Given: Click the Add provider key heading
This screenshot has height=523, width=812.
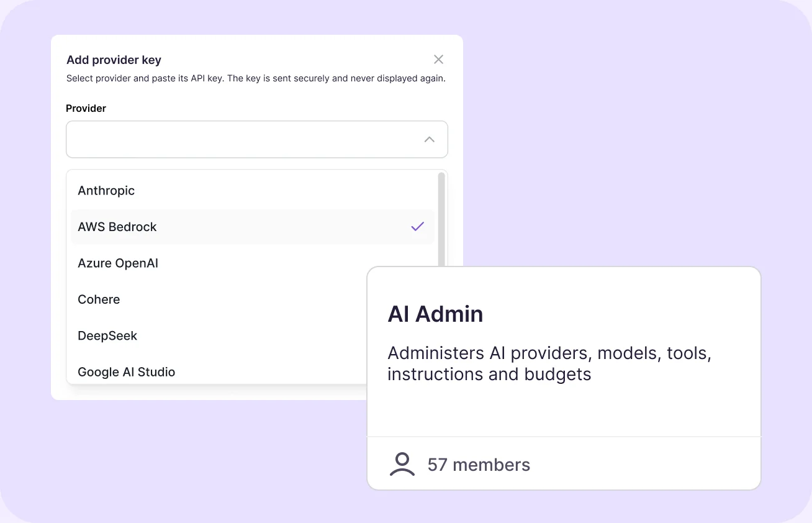Looking at the screenshot, I should (114, 60).
